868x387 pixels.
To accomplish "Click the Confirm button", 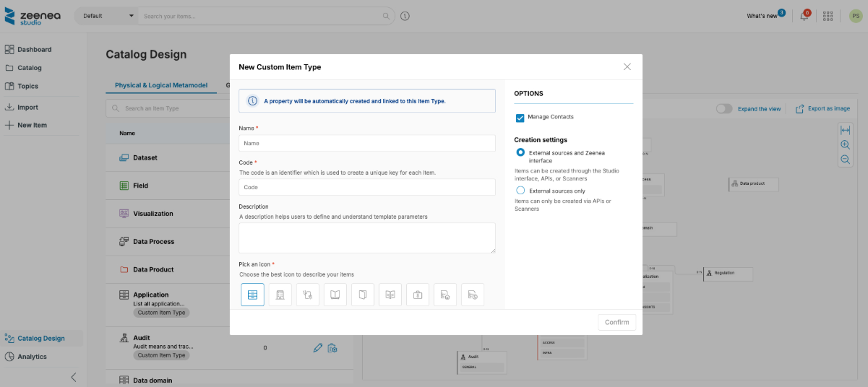I will [616, 322].
